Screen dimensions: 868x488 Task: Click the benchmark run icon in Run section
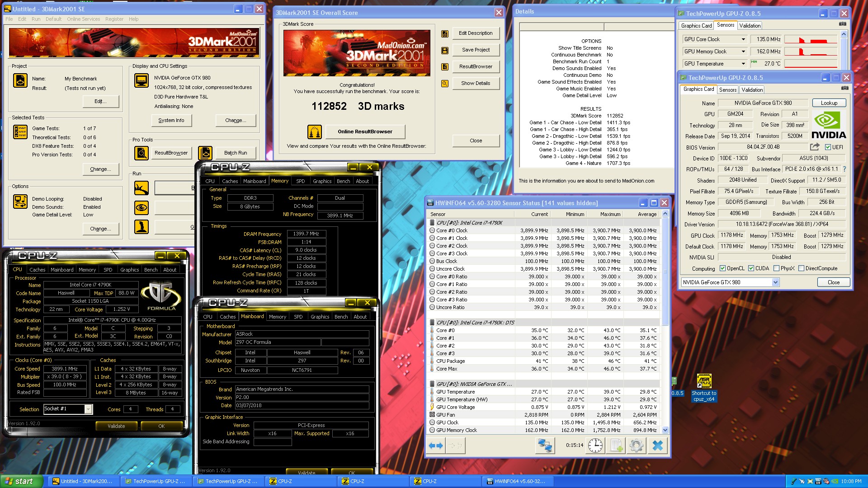142,188
